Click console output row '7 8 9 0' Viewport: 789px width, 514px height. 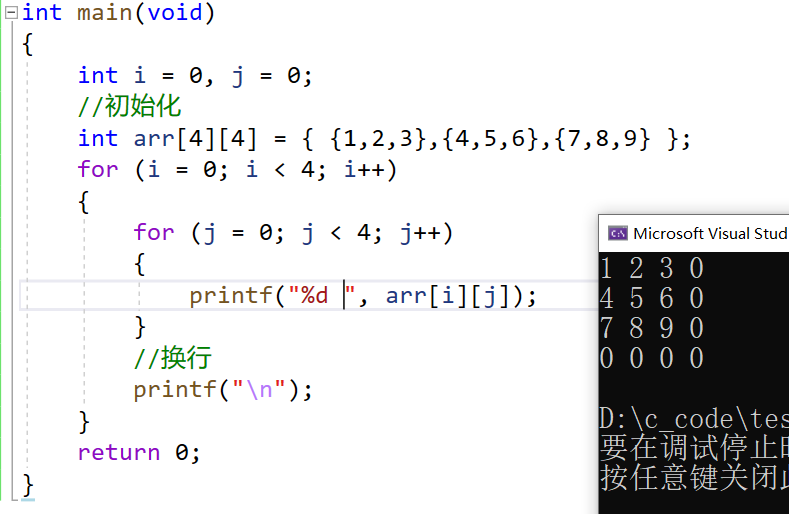coord(652,328)
